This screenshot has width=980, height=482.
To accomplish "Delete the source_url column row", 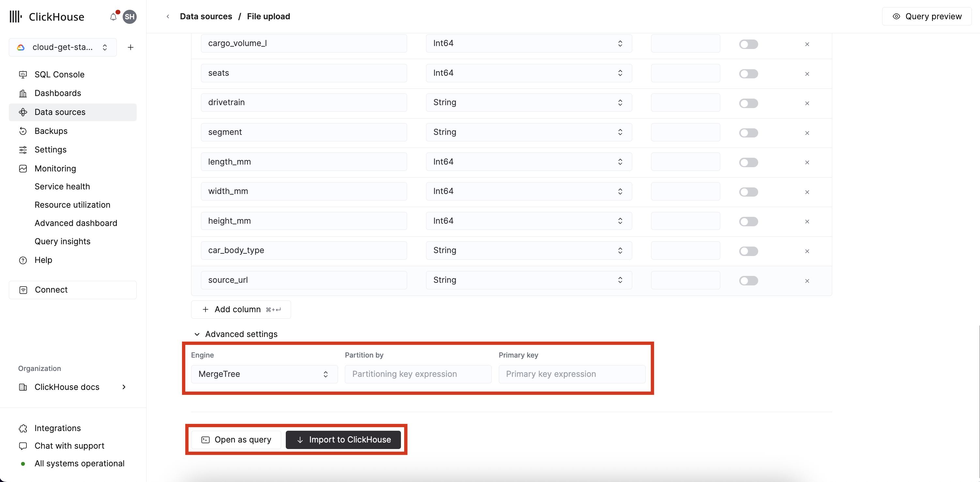I will (x=807, y=281).
